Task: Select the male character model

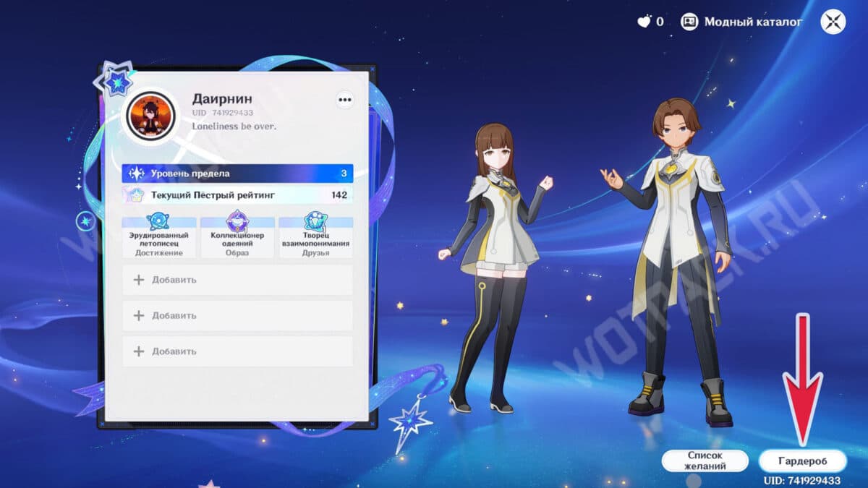Action: tap(673, 260)
